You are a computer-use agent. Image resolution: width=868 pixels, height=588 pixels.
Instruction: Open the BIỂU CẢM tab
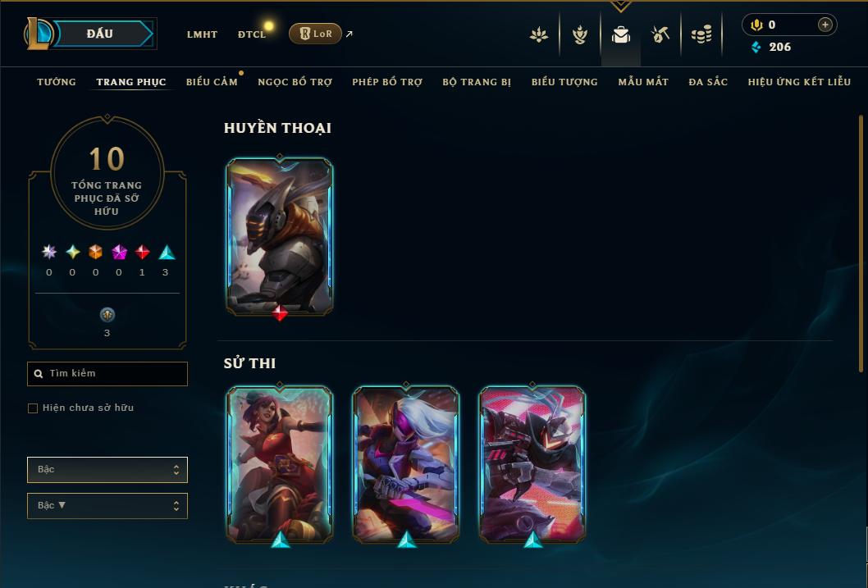click(212, 82)
